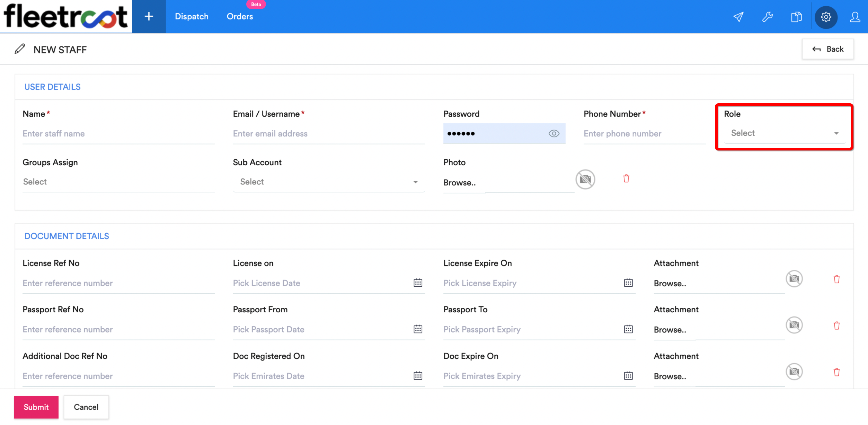Open the settings gear icon
This screenshot has width=868, height=425.
(826, 17)
